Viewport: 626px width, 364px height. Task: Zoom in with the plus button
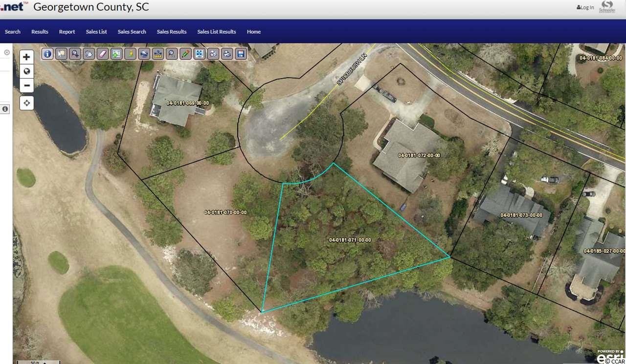click(x=26, y=57)
